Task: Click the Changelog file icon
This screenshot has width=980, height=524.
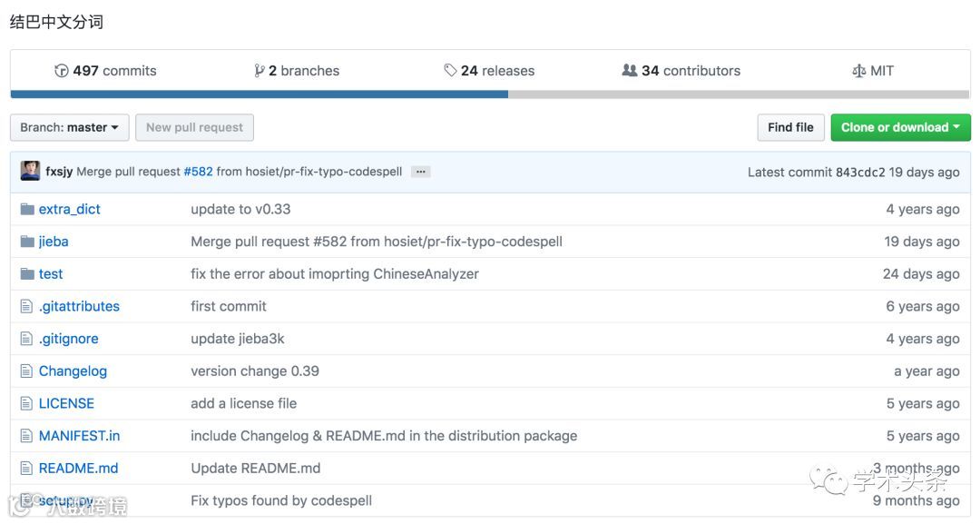Action: point(26,371)
